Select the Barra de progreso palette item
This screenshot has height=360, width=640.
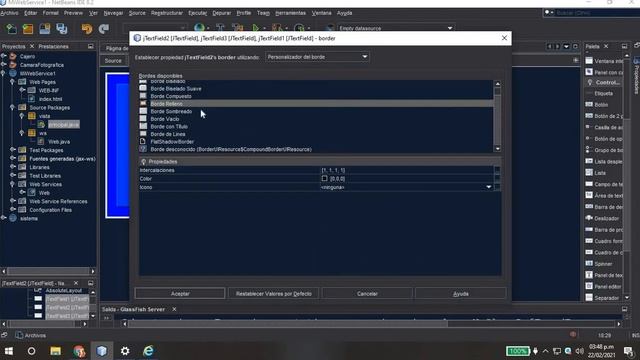604,230
